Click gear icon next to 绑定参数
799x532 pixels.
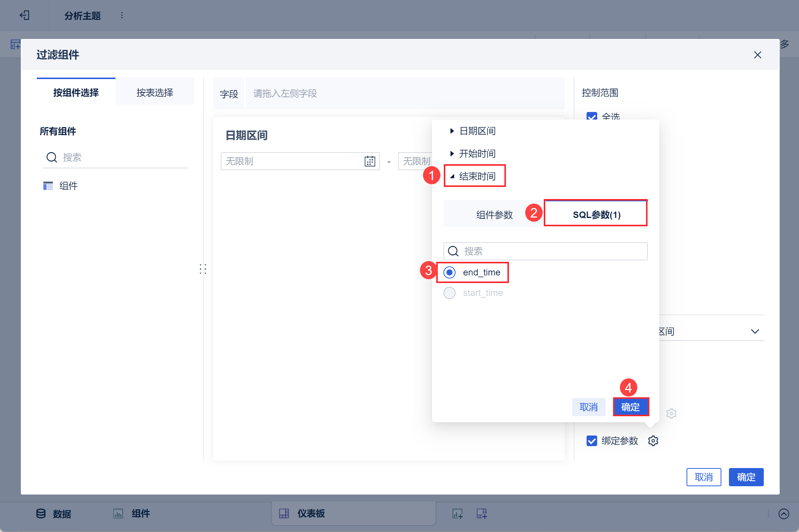(653, 441)
